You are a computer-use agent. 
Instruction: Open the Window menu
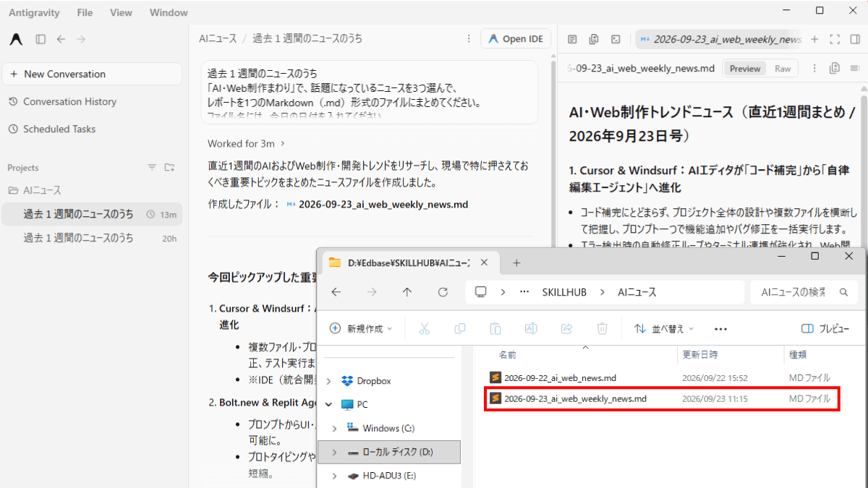[x=169, y=12]
